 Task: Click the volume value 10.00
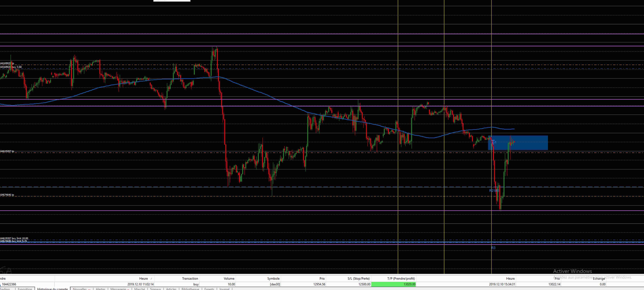(231, 284)
